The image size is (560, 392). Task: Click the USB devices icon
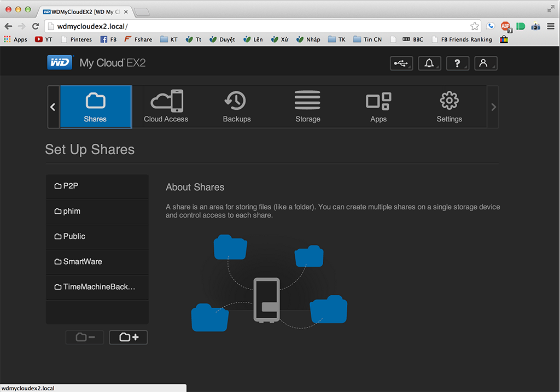pyautogui.click(x=401, y=63)
